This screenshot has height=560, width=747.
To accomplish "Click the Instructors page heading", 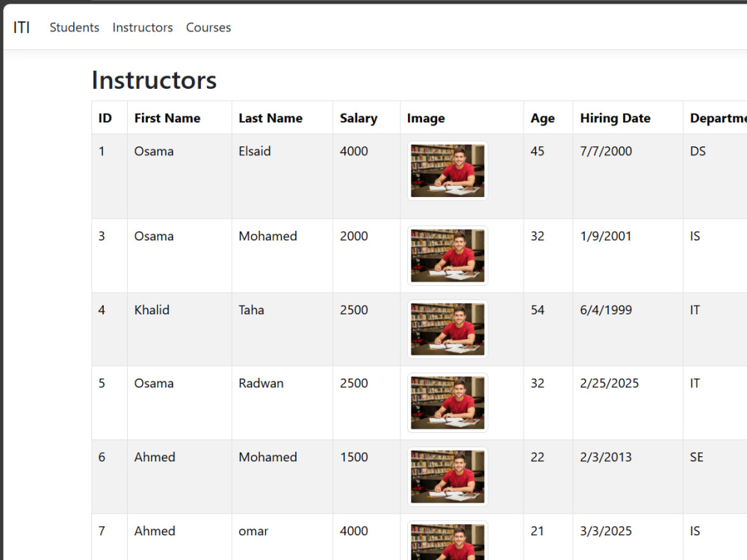I will [x=154, y=80].
